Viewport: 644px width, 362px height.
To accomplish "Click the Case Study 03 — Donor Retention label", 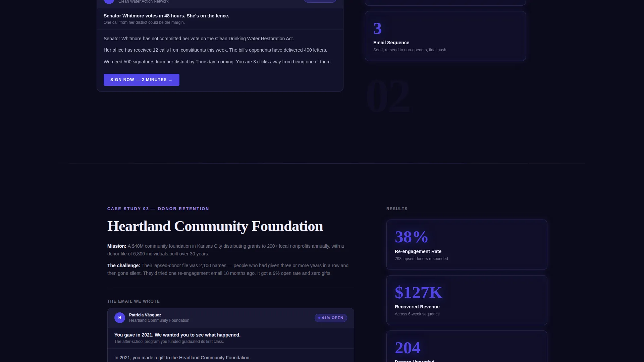I will (158, 209).
